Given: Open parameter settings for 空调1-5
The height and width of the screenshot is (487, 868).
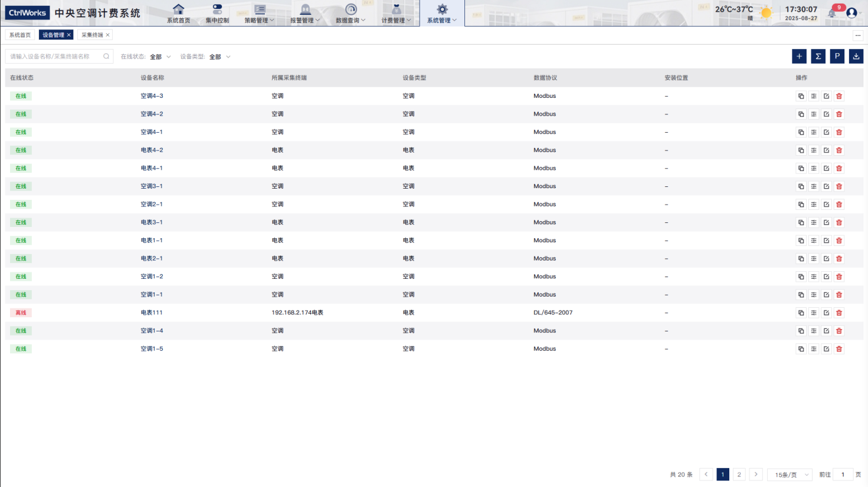Looking at the screenshot, I should (814, 349).
